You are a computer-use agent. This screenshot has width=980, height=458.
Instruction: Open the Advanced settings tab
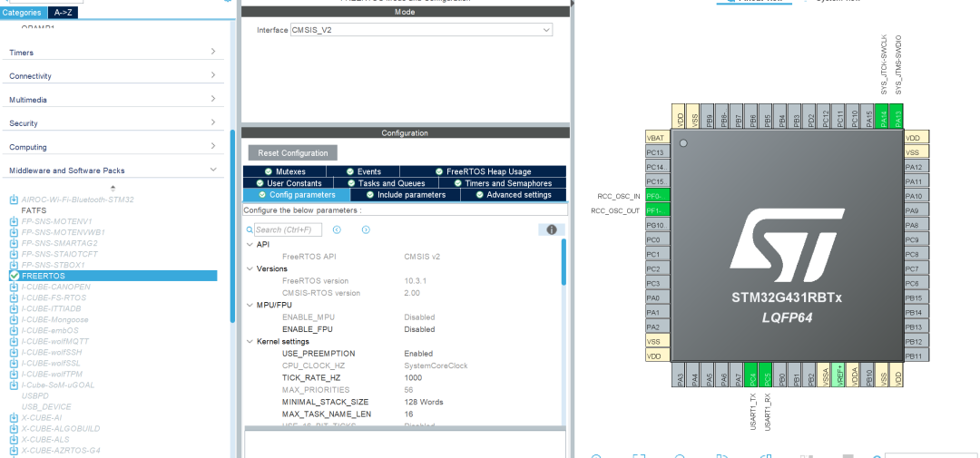[x=513, y=195]
